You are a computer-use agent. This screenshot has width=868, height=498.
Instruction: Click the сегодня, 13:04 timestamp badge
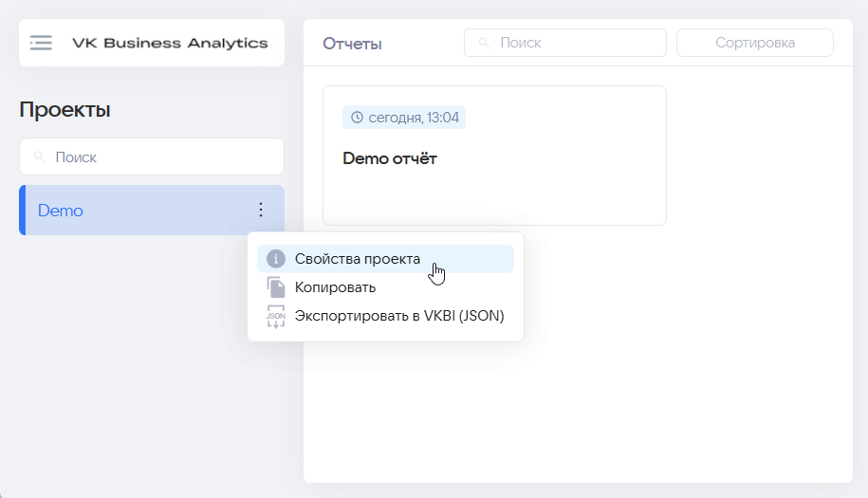(x=404, y=118)
